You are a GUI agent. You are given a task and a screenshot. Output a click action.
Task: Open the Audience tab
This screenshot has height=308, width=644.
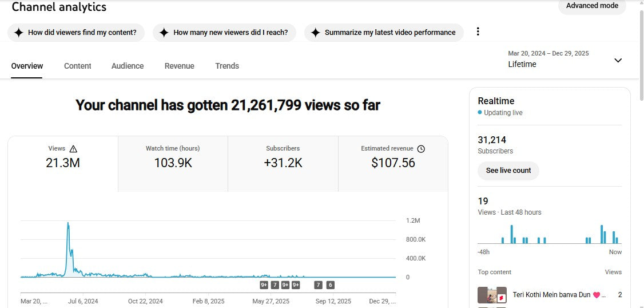click(x=128, y=66)
